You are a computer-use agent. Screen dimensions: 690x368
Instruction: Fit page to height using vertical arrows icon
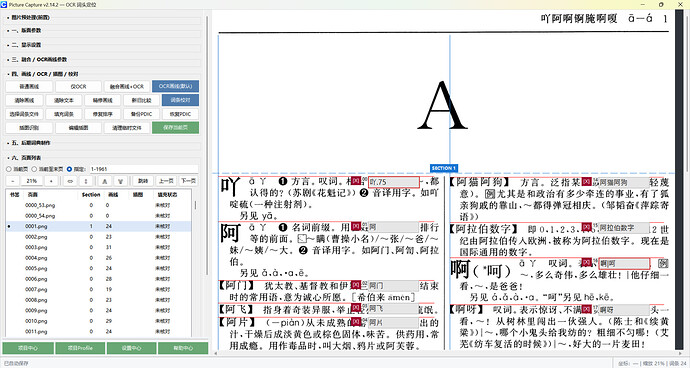coord(86,181)
